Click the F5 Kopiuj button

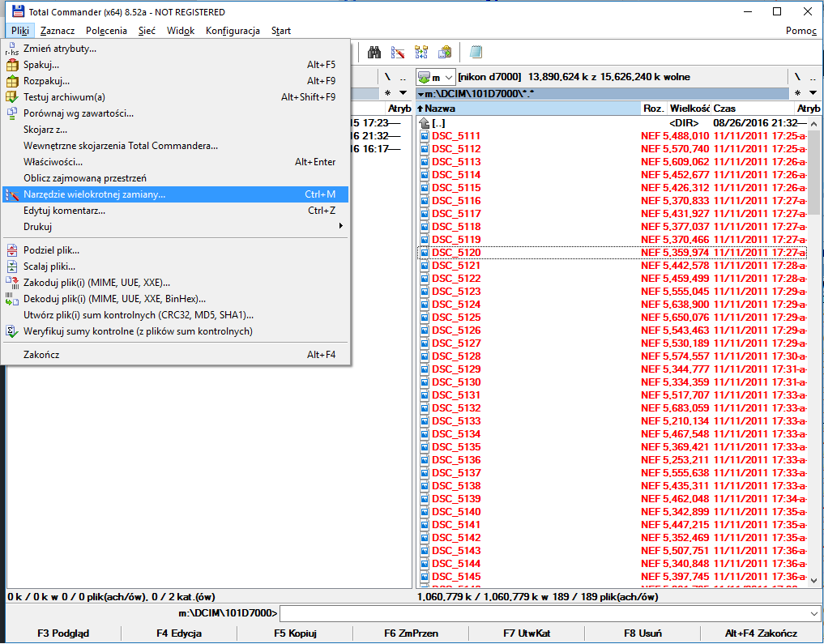(x=296, y=633)
